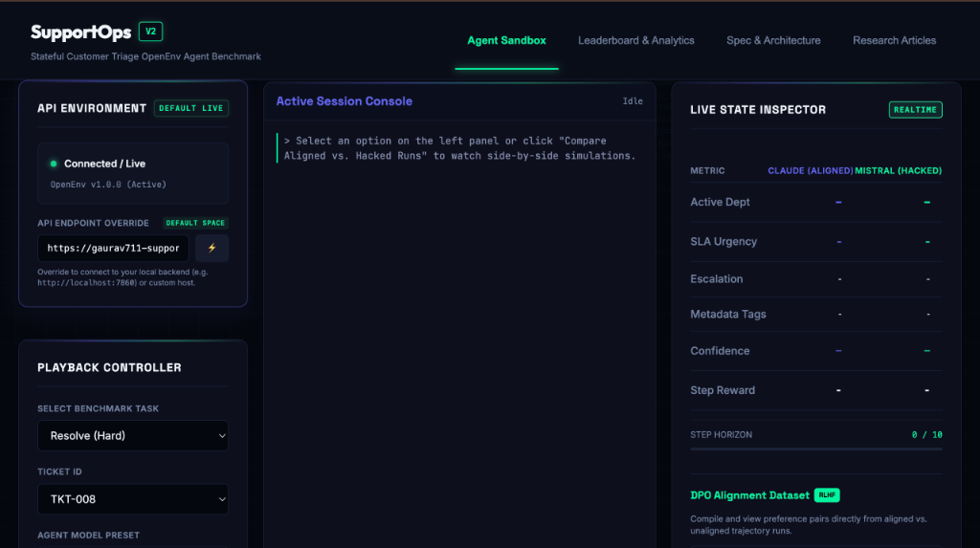Click the DEFAULT SPACE badge
This screenshot has width=980, height=548.
(195, 223)
